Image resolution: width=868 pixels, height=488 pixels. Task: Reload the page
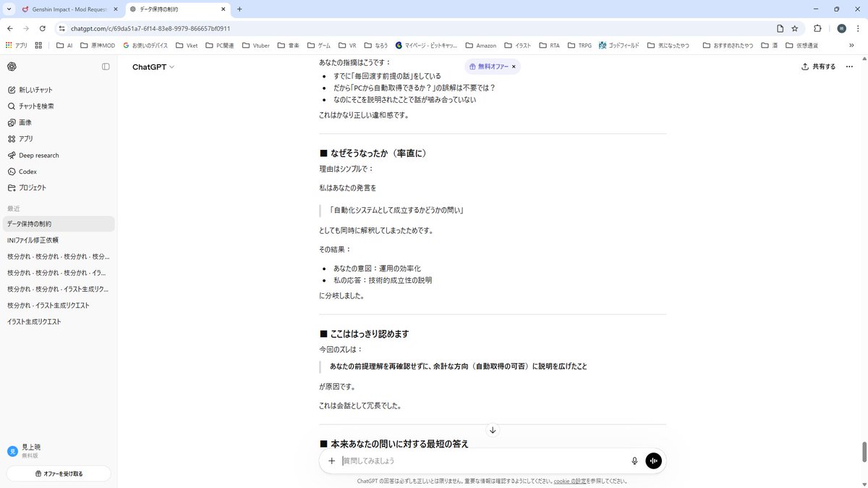(43, 28)
